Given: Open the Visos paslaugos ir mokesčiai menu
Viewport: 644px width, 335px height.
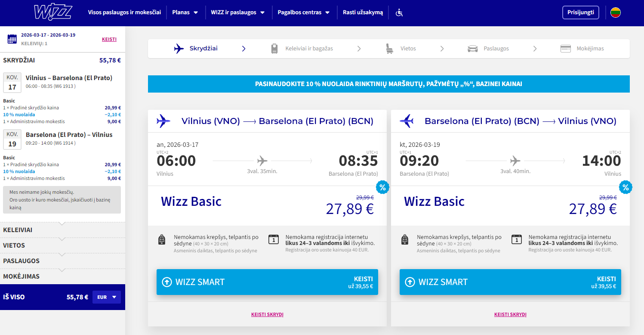Looking at the screenshot, I should (x=125, y=12).
